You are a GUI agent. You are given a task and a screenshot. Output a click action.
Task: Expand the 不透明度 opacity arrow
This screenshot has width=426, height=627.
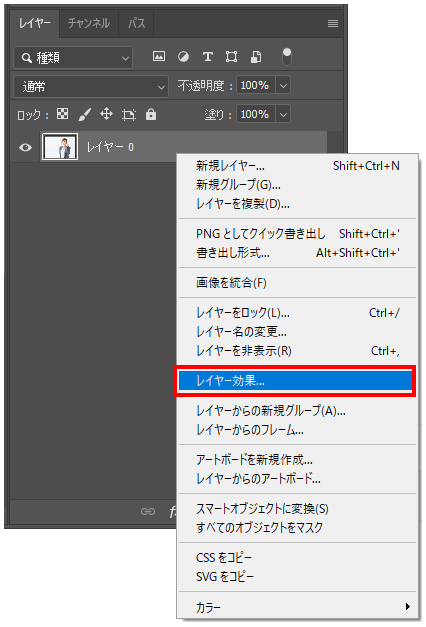coord(283,85)
